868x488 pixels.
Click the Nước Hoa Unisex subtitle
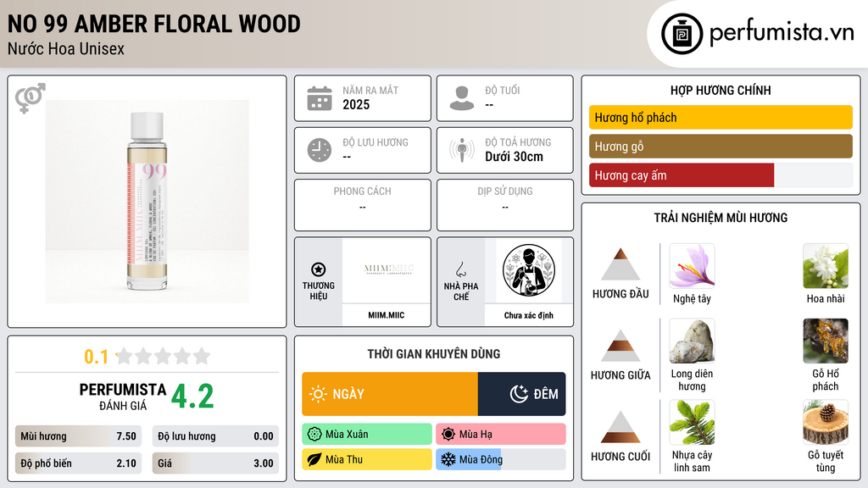66,48
